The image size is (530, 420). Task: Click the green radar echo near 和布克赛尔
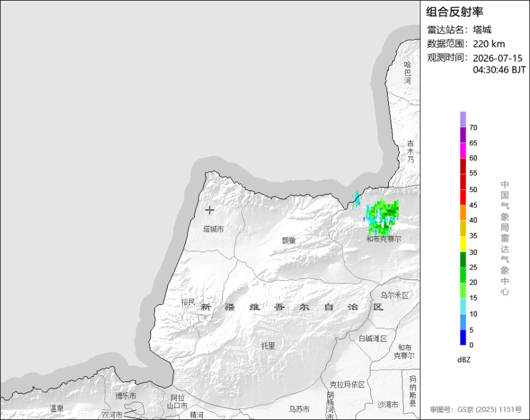tap(383, 217)
